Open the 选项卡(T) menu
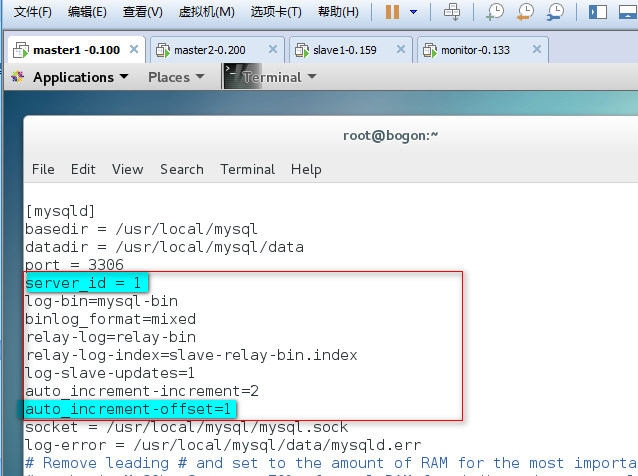The height and width of the screenshot is (476, 638). tap(276, 12)
